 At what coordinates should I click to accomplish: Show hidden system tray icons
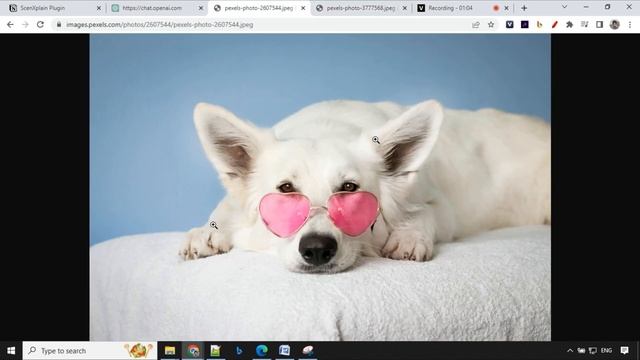[x=570, y=351]
